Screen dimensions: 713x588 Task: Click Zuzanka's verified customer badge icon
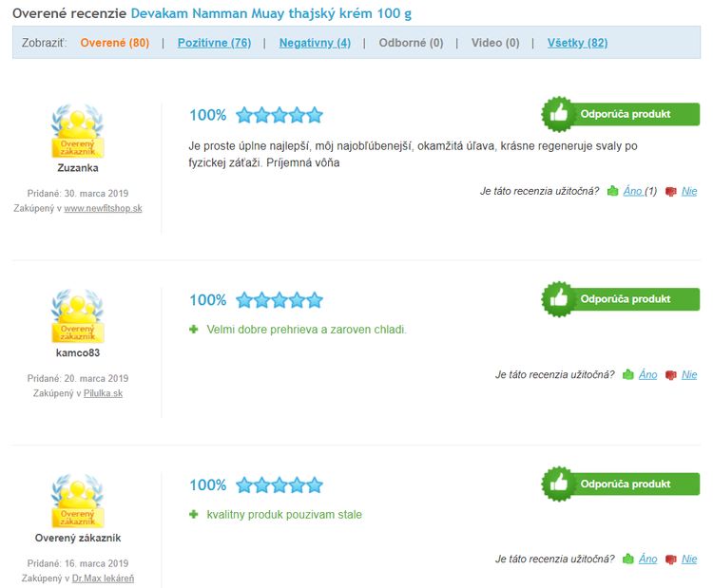pyautogui.click(x=78, y=131)
